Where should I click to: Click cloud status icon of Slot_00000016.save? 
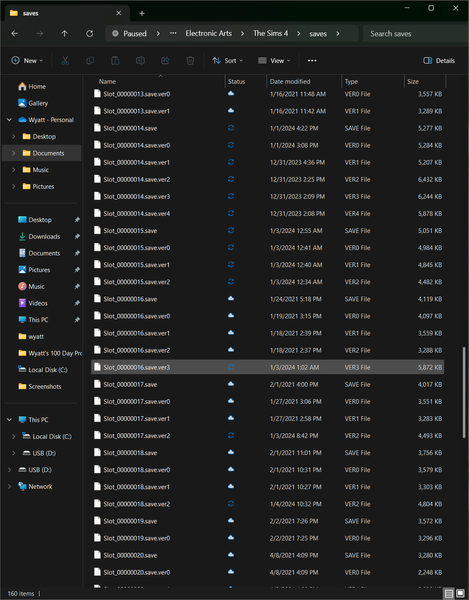point(231,298)
